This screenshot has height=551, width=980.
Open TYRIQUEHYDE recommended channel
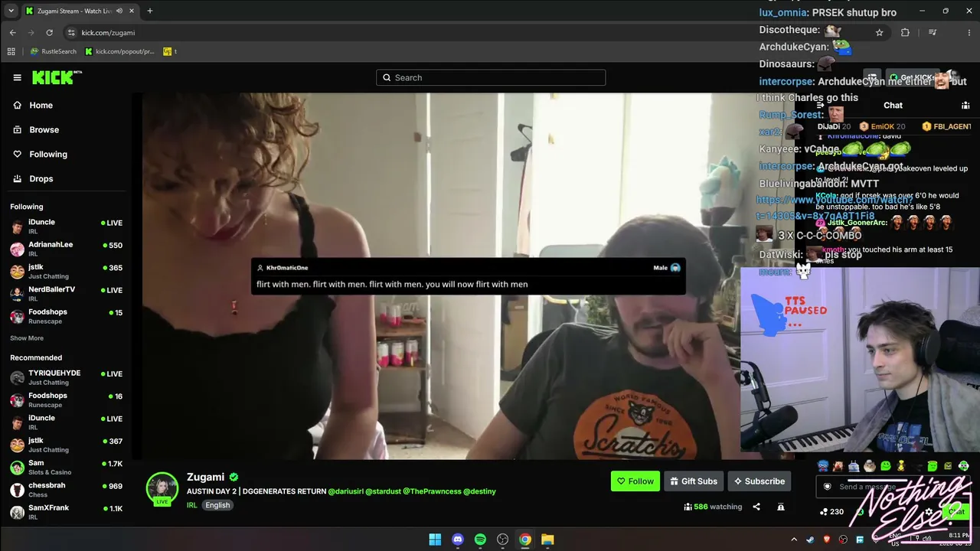tap(66, 377)
